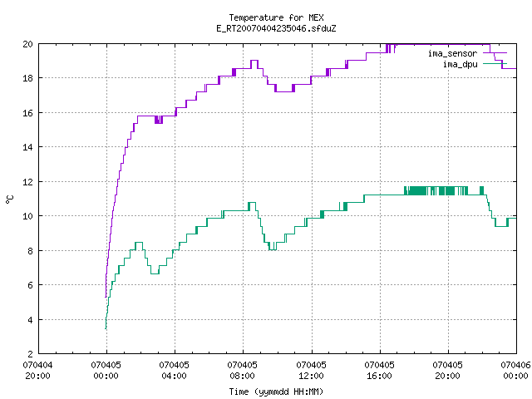Click the y-axis tick label "16"

[27, 113]
